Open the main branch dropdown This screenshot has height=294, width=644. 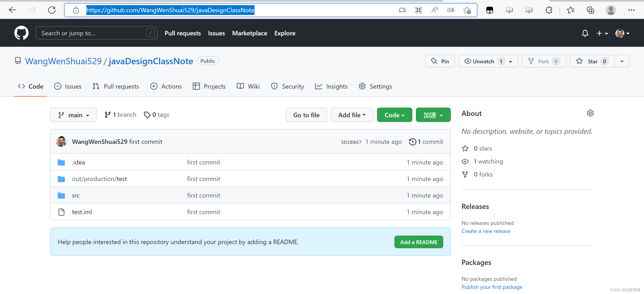pyautogui.click(x=74, y=115)
